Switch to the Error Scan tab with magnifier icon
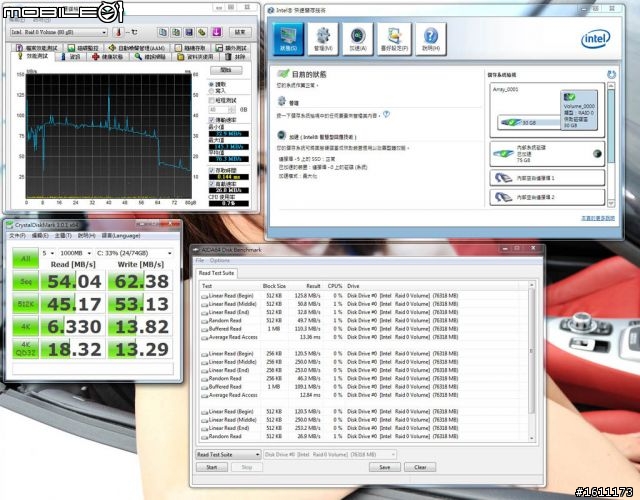Image resolution: width=640 pixels, height=500 pixels. [150, 57]
